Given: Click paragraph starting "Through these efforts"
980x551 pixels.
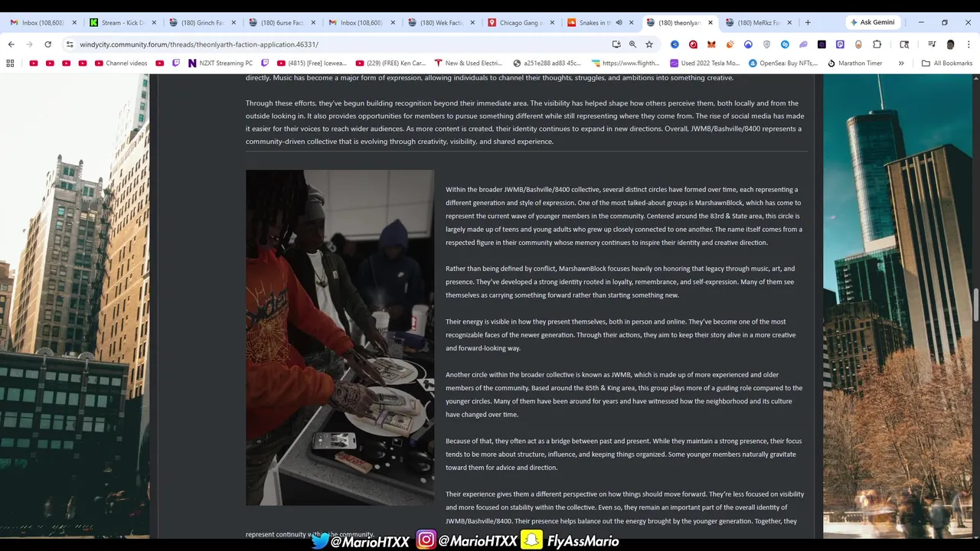Looking at the screenshot, I should point(525,122).
